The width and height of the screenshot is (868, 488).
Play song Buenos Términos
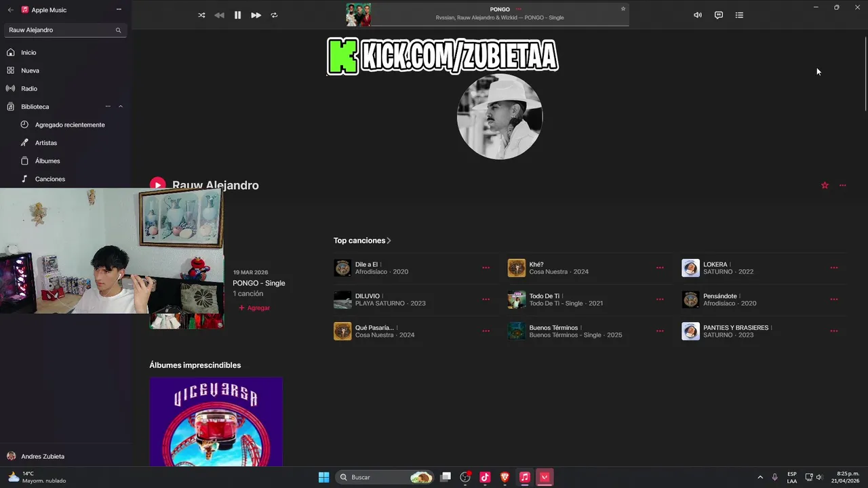point(517,331)
